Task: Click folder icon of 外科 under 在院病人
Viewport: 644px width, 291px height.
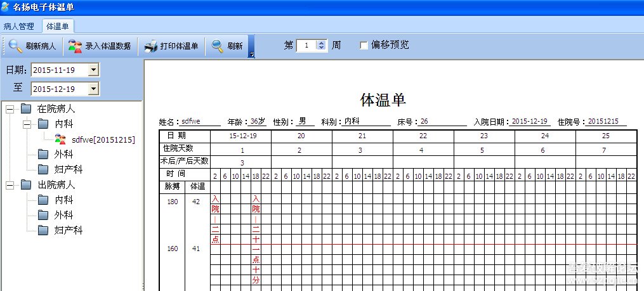Action: click(x=43, y=154)
